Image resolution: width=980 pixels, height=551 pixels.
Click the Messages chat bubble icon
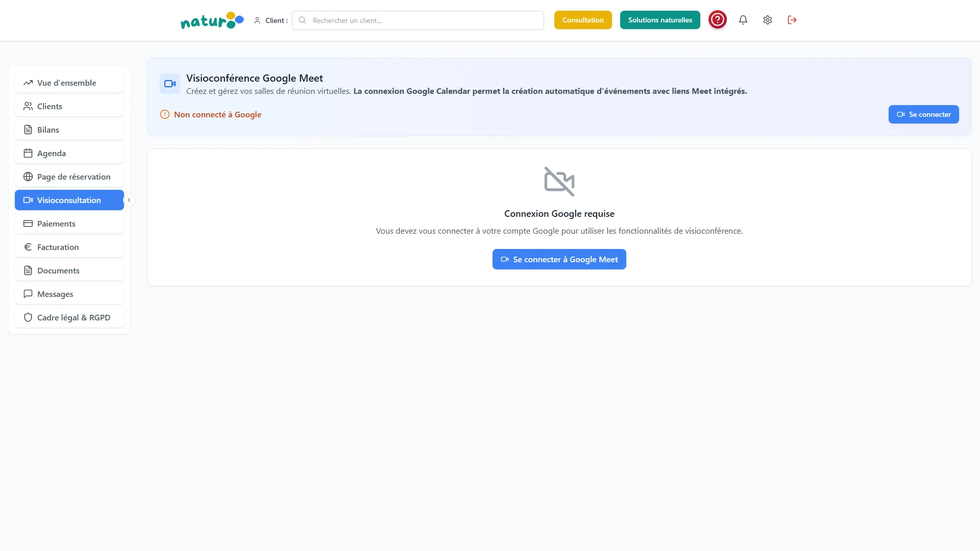click(x=28, y=294)
